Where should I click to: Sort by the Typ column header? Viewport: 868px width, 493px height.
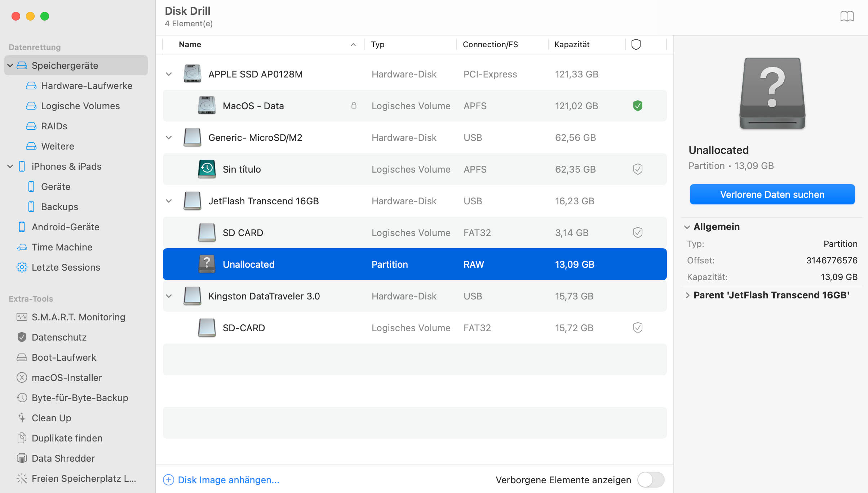[x=378, y=44]
